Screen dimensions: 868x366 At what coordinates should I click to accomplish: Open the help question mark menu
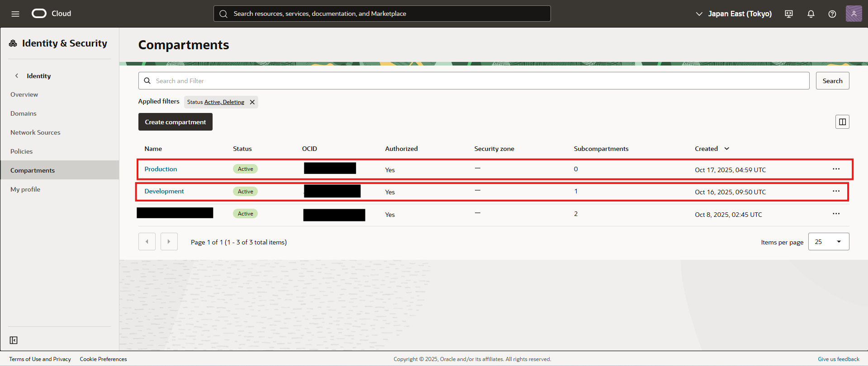[832, 14]
